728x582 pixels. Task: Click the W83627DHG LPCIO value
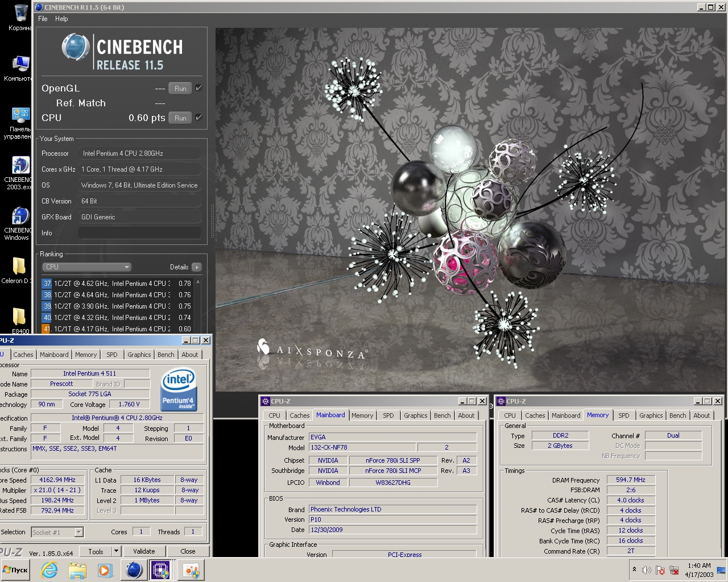(393, 483)
